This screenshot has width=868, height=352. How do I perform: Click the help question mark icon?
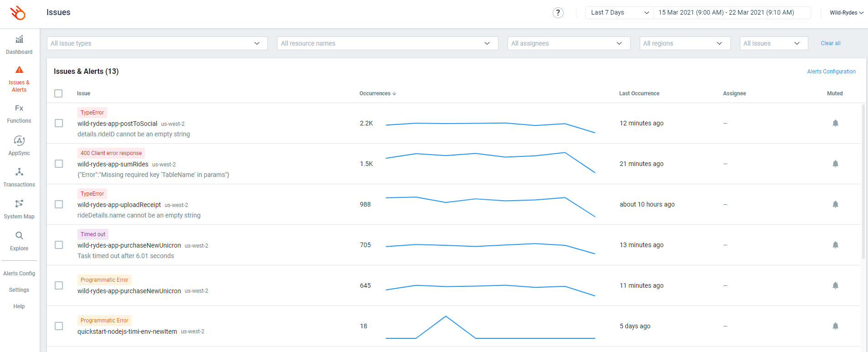[558, 13]
